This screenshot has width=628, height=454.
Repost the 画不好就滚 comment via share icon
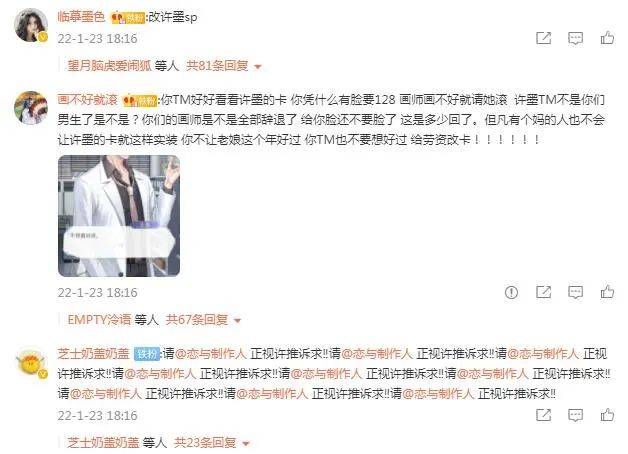(543, 292)
